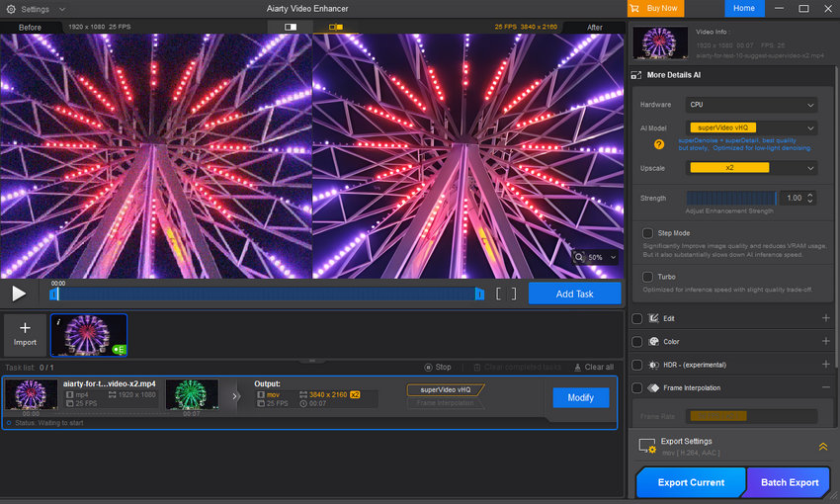Image resolution: width=840 pixels, height=504 pixels.
Task: Click the info icon on clip thumbnail
Action: (58, 322)
